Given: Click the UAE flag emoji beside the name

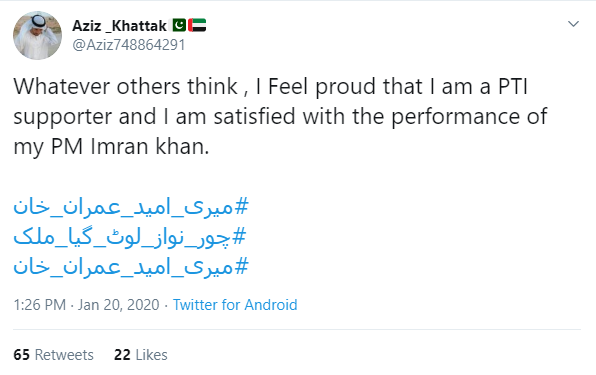Looking at the screenshot, I should pos(197,25).
